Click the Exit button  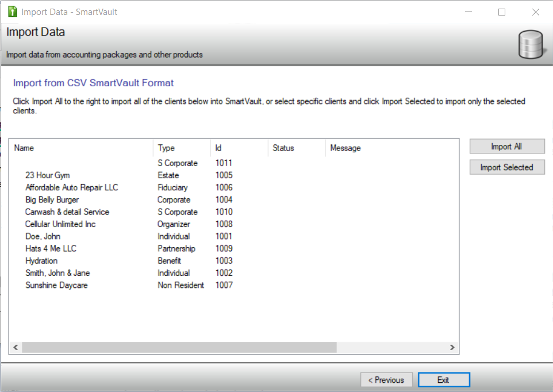tap(444, 379)
